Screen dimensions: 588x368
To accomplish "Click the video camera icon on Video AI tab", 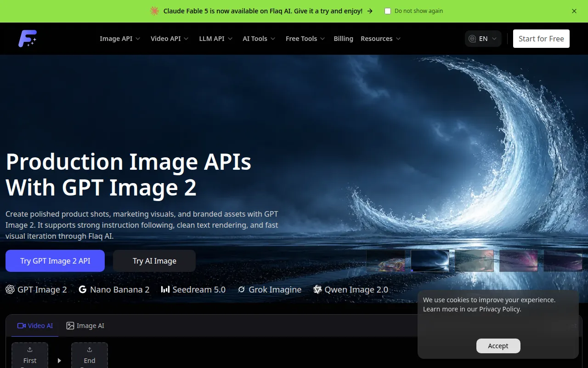I will tap(21, 326).
